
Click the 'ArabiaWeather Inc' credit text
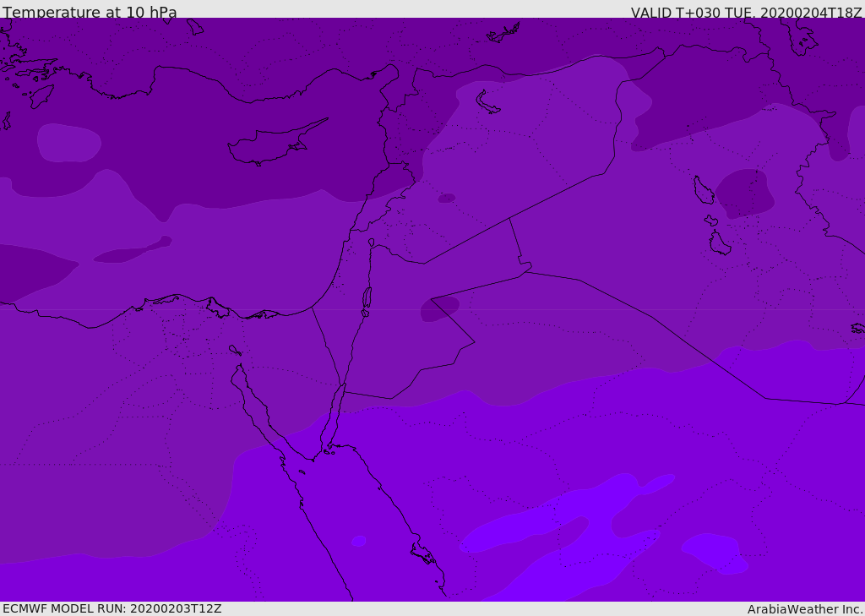805,609
